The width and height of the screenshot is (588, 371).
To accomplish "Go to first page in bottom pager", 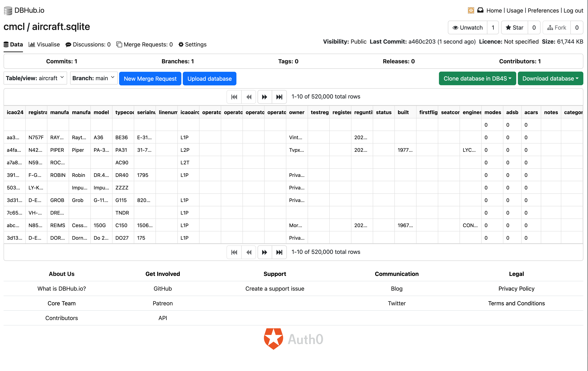I will point(234,252).
